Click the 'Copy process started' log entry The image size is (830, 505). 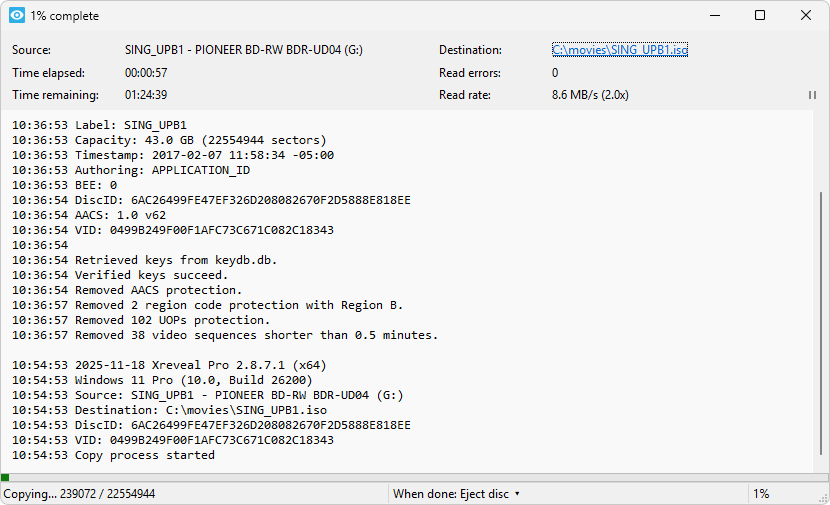pyautogui.click(x=144, y=455)
